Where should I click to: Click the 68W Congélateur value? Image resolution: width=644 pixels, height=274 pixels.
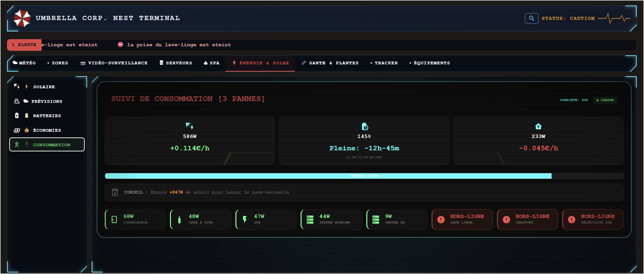(128, 216)
